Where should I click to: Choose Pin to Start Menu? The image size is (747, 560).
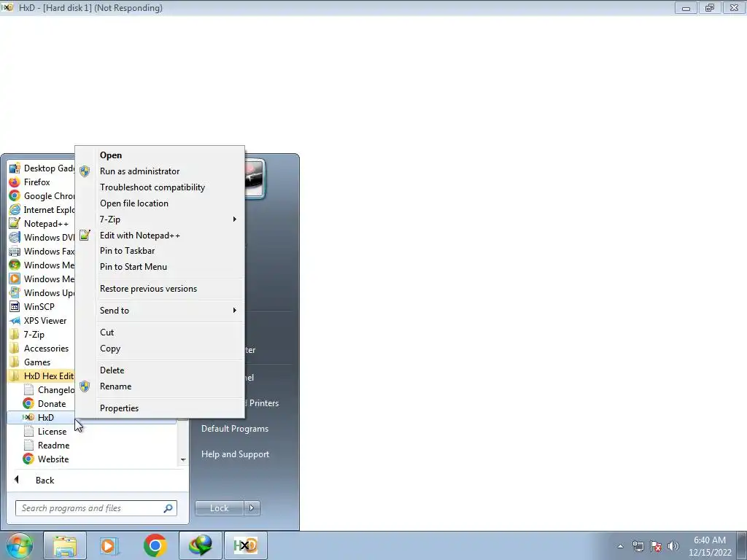pos(160,267)
